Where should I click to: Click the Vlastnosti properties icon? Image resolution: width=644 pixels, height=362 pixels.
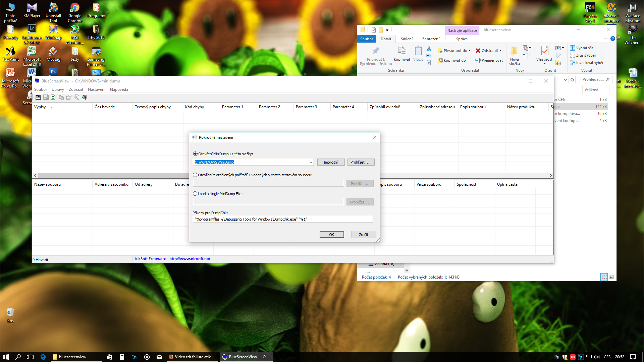(545, 51)
